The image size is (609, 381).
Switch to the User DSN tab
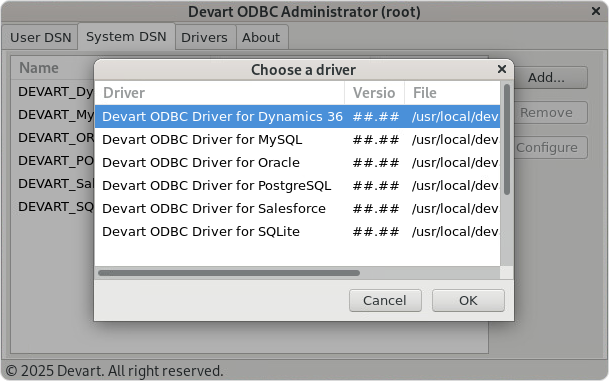[x=40, y=37]
